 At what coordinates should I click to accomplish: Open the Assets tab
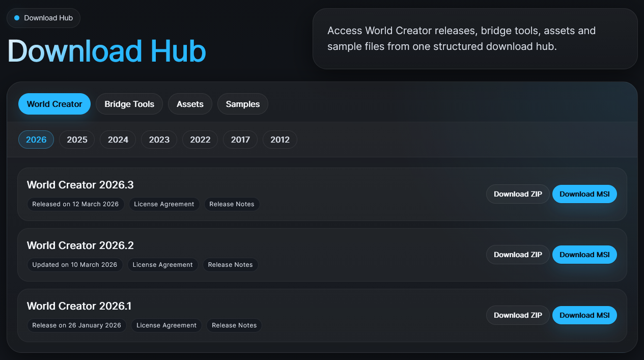[190, 104]
